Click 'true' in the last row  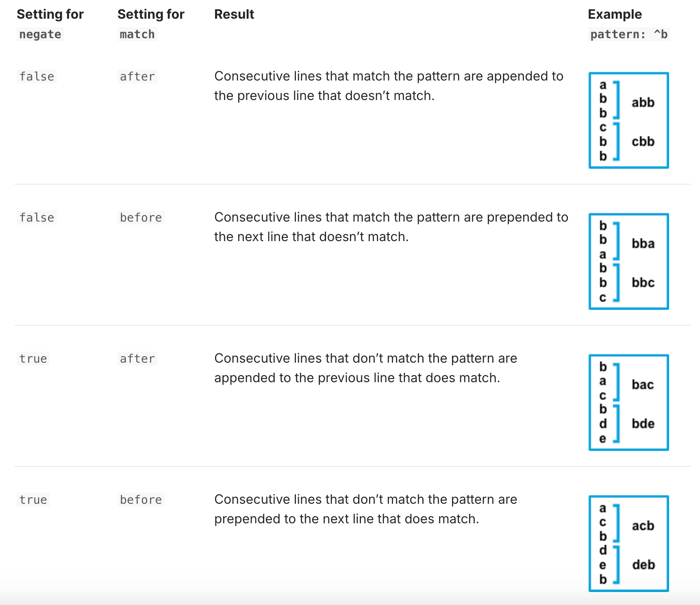(x=33, y=500)
